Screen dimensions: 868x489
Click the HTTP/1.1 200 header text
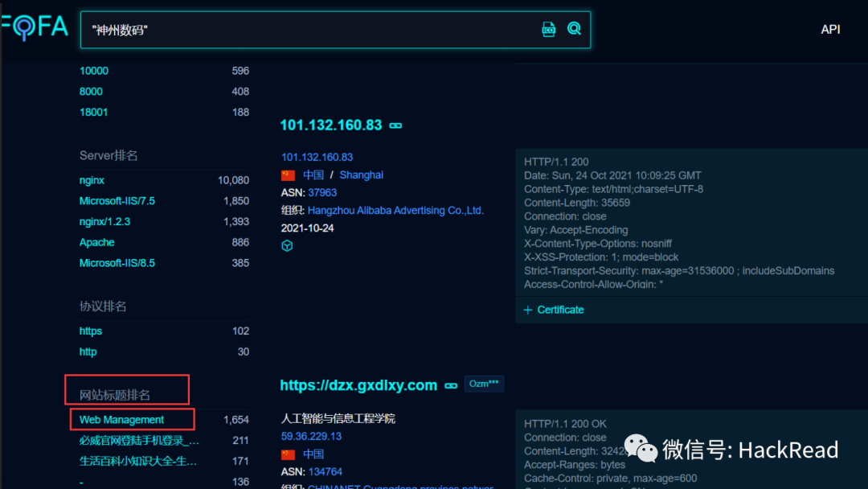556,162
